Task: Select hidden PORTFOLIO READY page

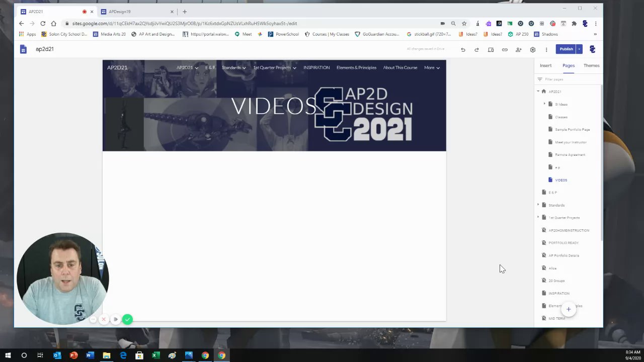Action: click(563, 243)
